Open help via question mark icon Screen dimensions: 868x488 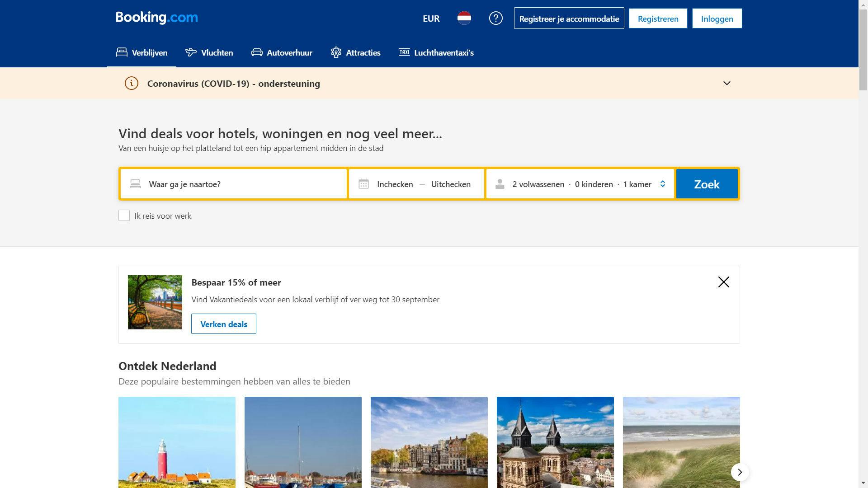coord(495,19)
